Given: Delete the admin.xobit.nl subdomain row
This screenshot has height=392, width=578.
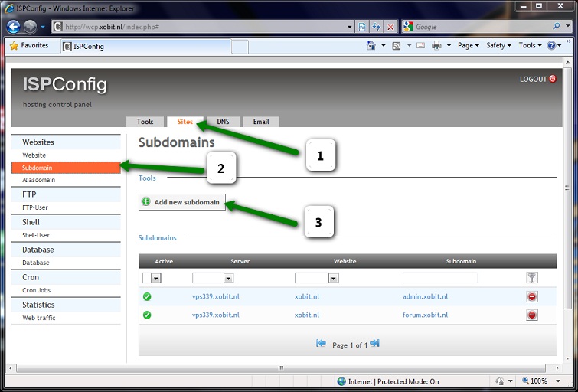Looking at the screenshot, I should point(532,297).
